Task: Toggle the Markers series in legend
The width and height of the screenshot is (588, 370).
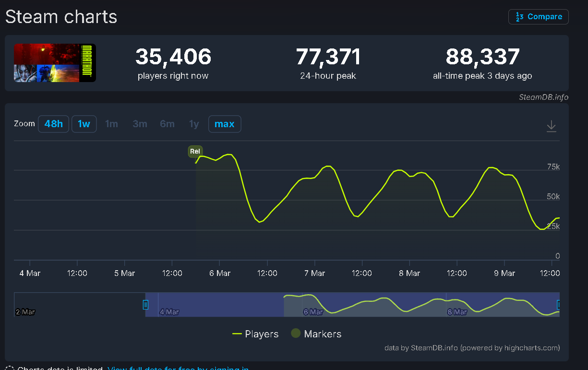Action: point(316,334)
